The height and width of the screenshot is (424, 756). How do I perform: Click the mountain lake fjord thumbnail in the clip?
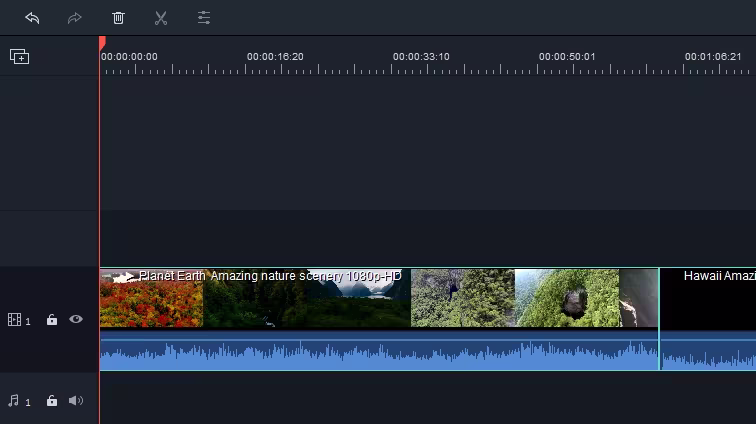click(359, 298)
